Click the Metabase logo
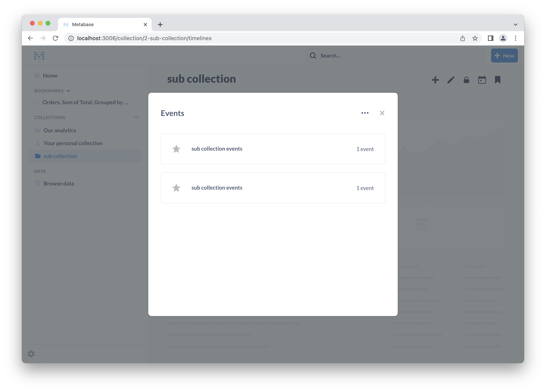 click(39, 55)
